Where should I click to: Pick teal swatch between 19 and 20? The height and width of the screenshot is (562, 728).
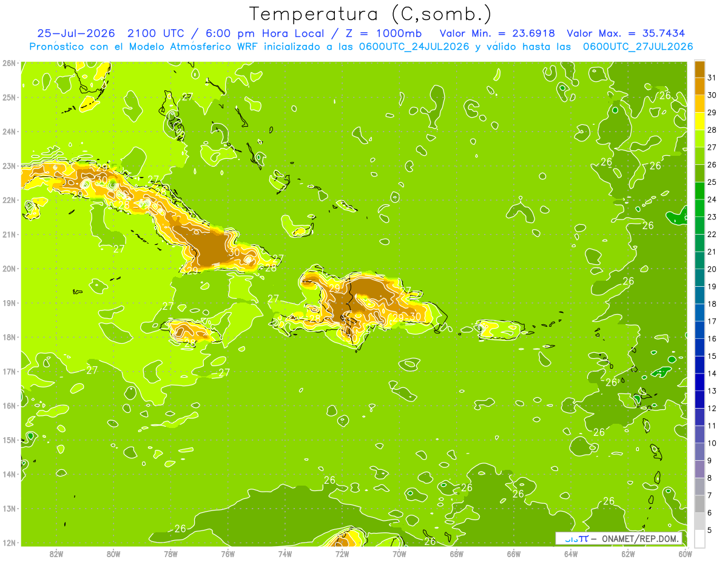[699, 278]
